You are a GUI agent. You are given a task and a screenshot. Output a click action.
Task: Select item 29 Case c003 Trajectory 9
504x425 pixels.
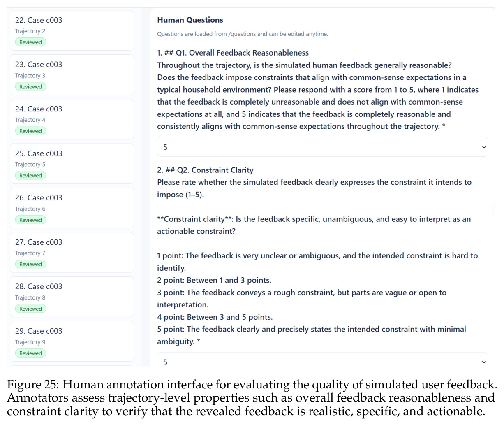72,341
